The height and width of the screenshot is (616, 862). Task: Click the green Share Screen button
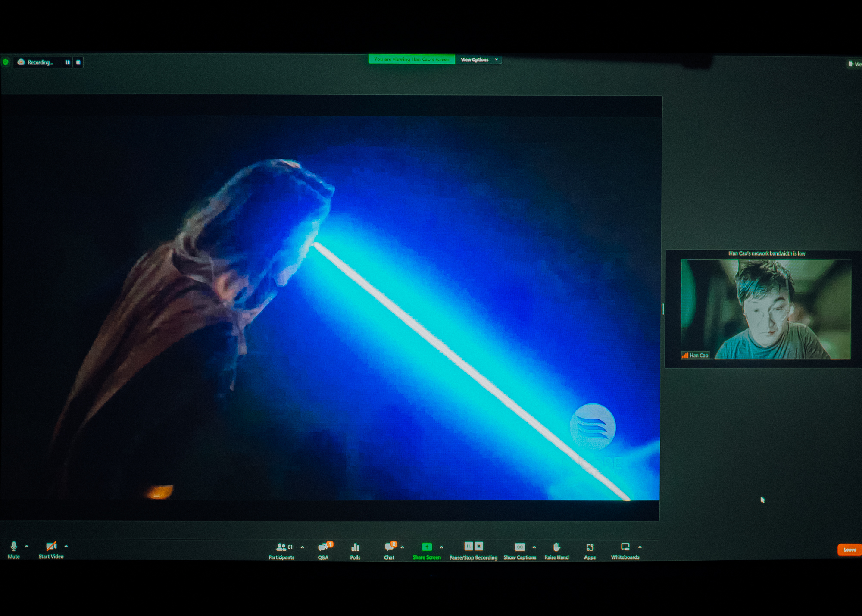[x=427, y=551]
